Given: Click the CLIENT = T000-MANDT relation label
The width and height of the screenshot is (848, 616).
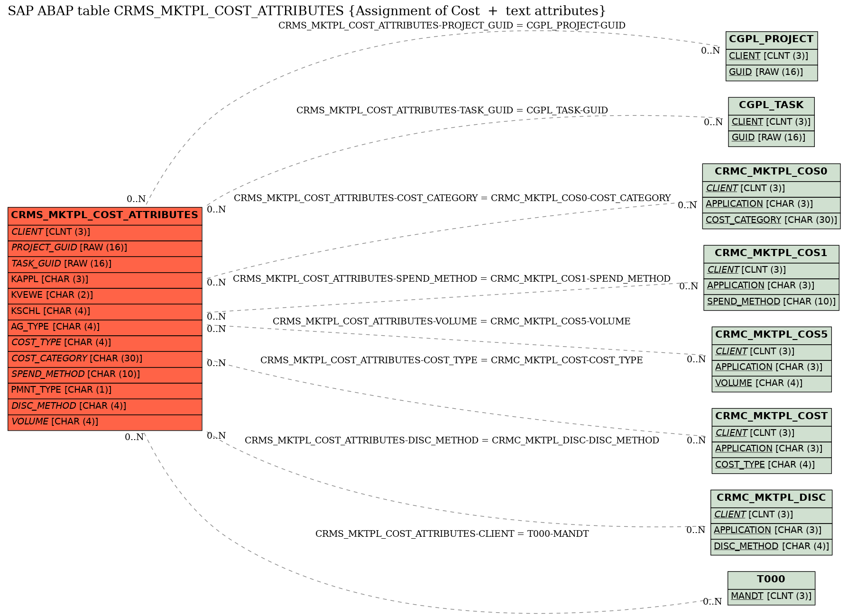Looking at the screenshot, I should (x=452, y=534).
